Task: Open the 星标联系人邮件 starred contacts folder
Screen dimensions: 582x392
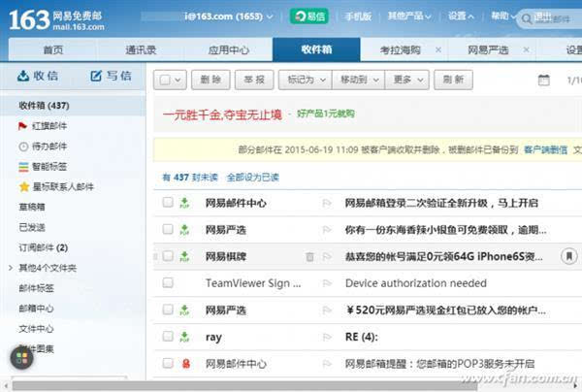Action: pos(56,186)
